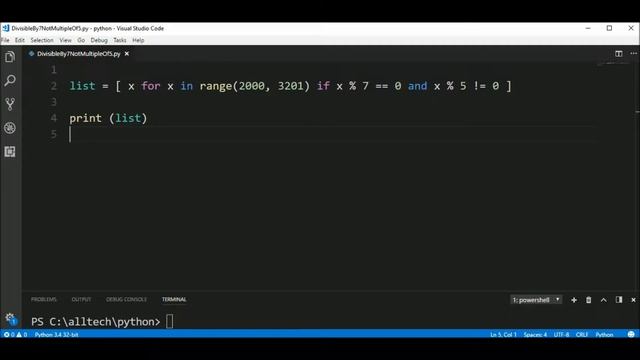Image resolution: width=640 pixels, height=360 pixels.
Task: Open the Debug view in activity bar
Action: (10, 128)
